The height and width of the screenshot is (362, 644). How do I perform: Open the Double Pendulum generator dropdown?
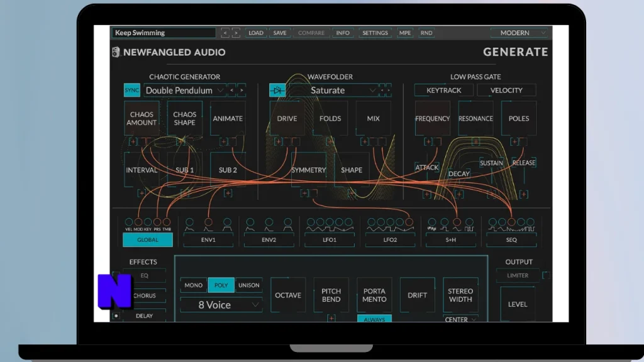click(184, 90)
